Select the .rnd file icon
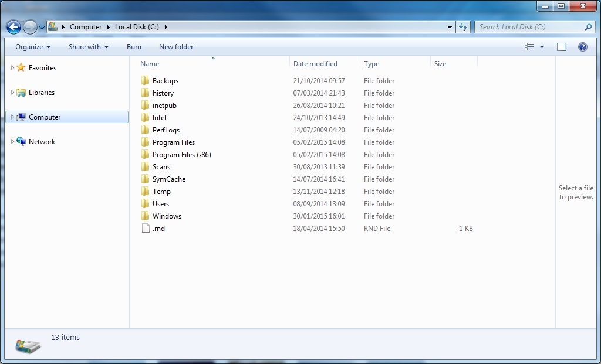The image size is (601, 364). point(146,228)
